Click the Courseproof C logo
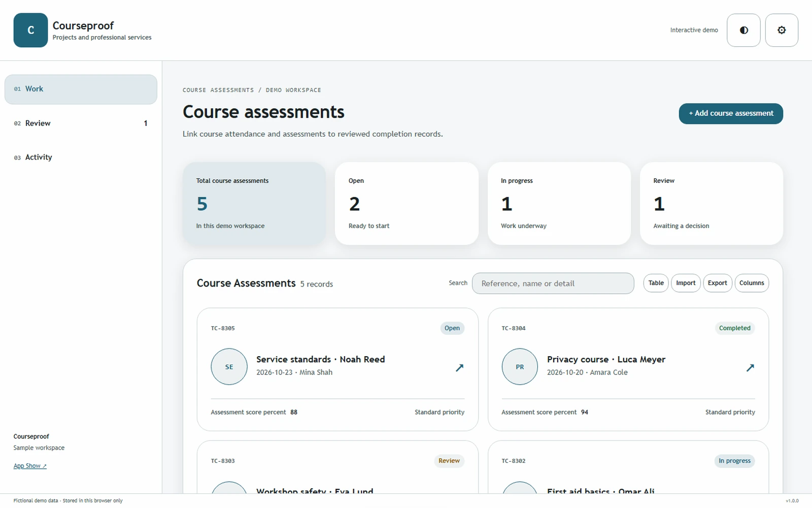Viewport: 812px width, 508px height. (30, 30)
